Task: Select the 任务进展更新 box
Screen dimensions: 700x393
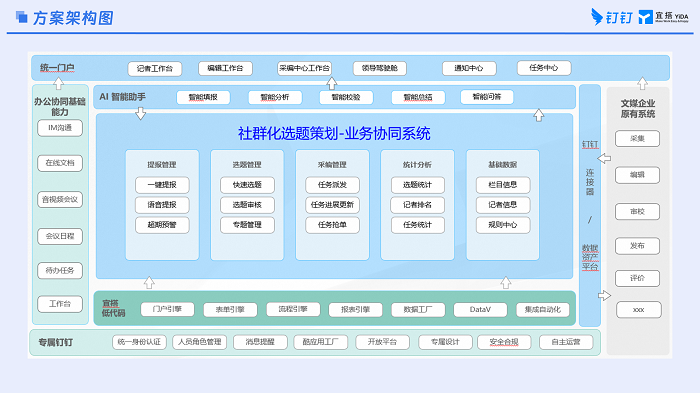Action: (x=333, y=205)
